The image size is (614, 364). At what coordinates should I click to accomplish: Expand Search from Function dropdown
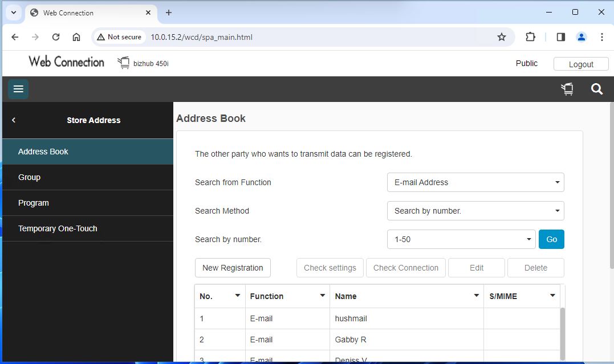475,182
